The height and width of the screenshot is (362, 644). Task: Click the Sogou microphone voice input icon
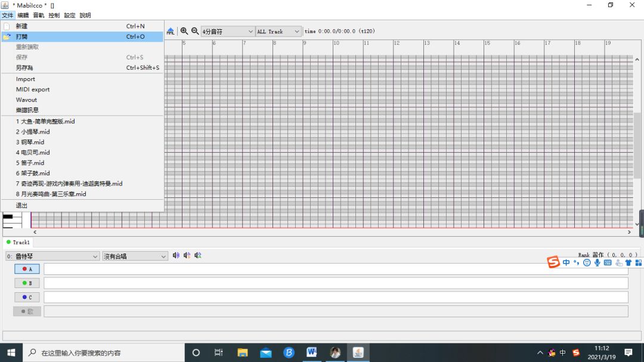[597, 262]
